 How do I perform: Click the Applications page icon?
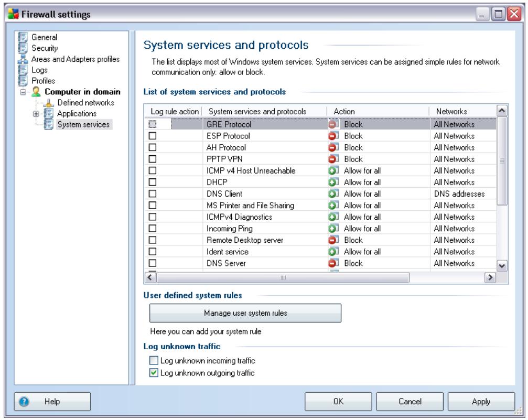(x=49, y=113)
